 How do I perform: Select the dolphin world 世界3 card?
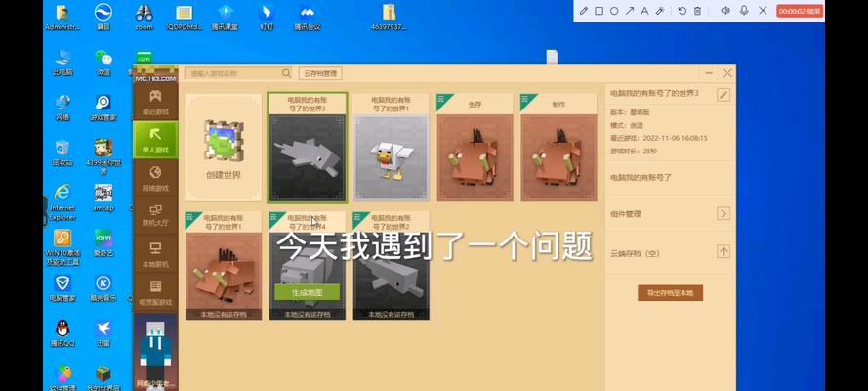coord(308,148)
